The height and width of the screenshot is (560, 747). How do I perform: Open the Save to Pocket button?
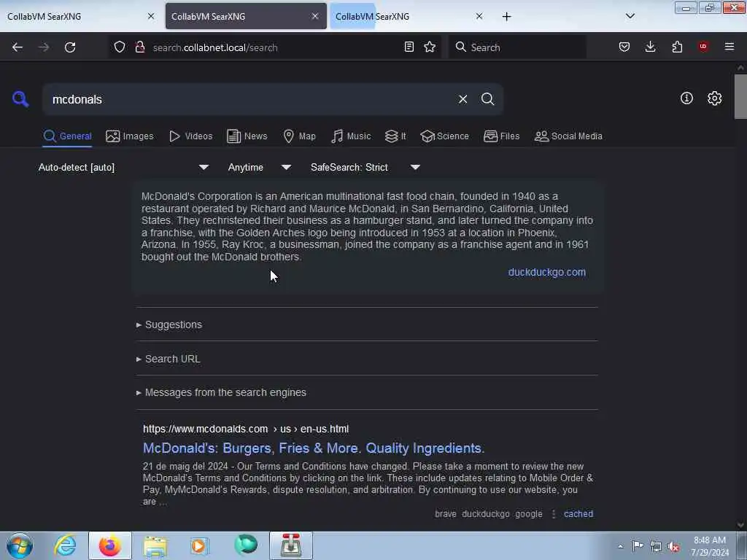[624, 47]
